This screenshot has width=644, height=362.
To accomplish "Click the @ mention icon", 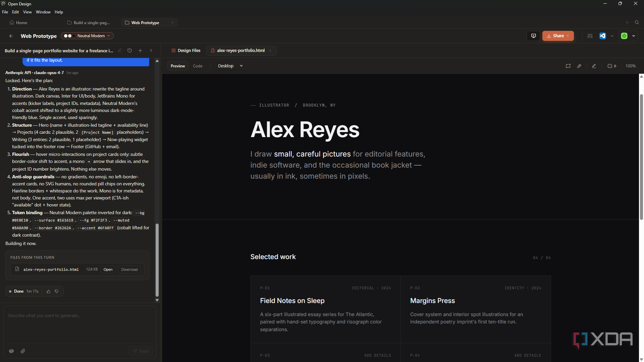I will [11, 351].
